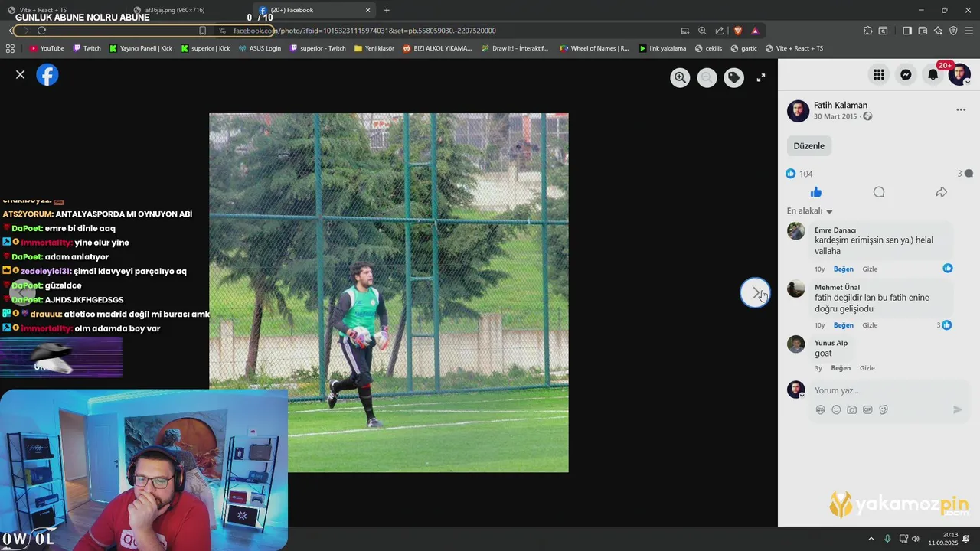The width and height of the screenshot is (980, 551).
Task: View like reaction on Emre Danacı's comment
Action: click(x=948, y=269)
